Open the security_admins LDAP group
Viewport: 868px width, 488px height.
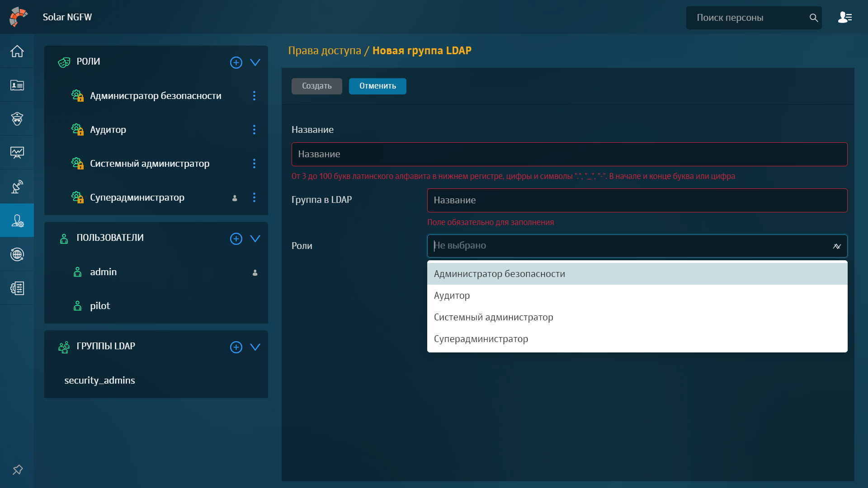[99, 380]
